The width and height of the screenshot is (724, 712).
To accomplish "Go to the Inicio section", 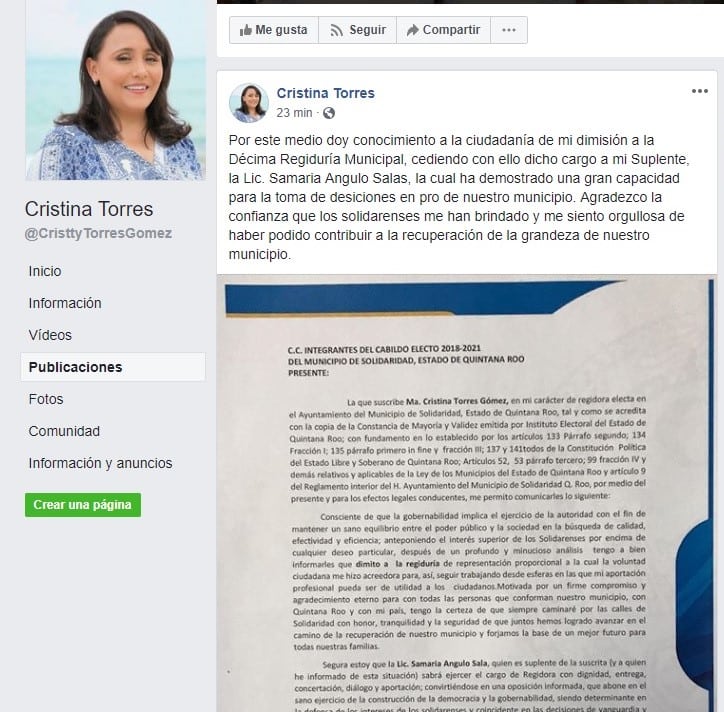I will pyautogui.click(x=45, y=271).
